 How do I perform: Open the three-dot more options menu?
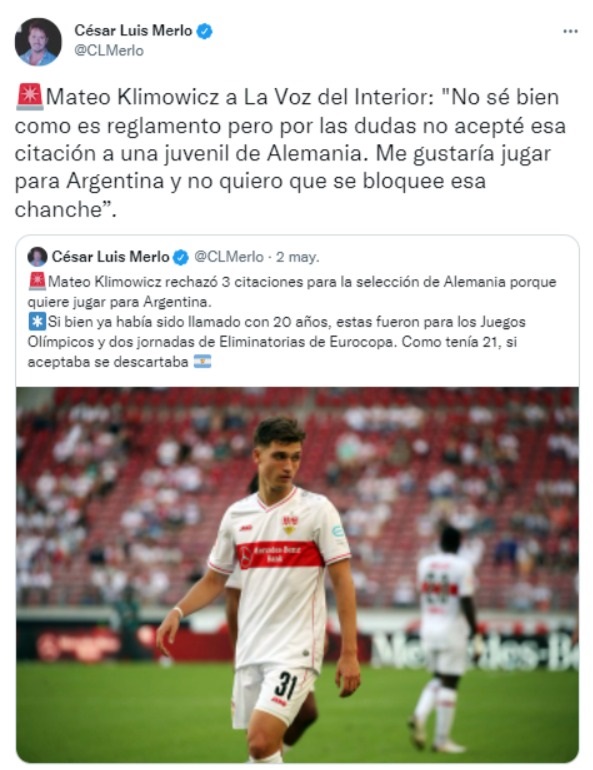coord(570,31)
